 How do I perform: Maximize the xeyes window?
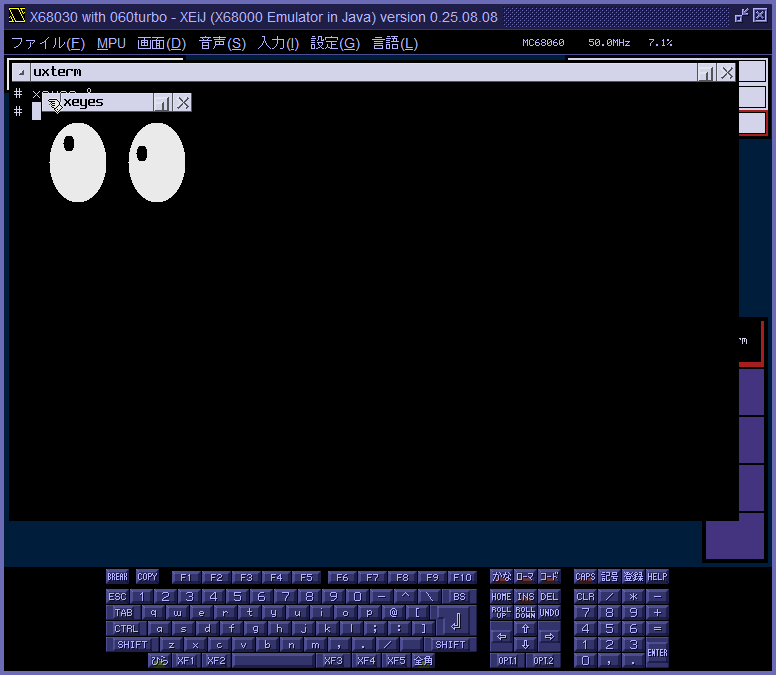click(162, 103)
